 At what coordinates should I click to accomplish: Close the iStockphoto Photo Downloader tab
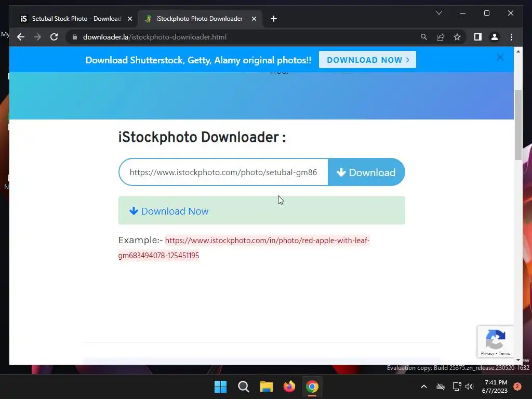coord(254,19)
